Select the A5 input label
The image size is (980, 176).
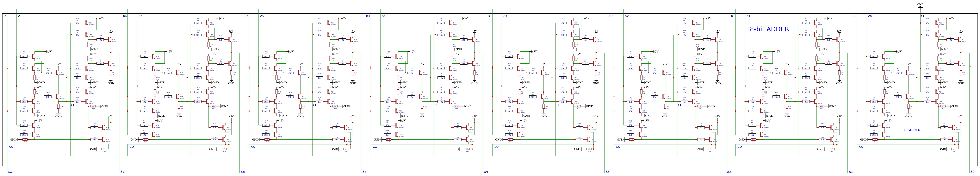pos(262,16)
